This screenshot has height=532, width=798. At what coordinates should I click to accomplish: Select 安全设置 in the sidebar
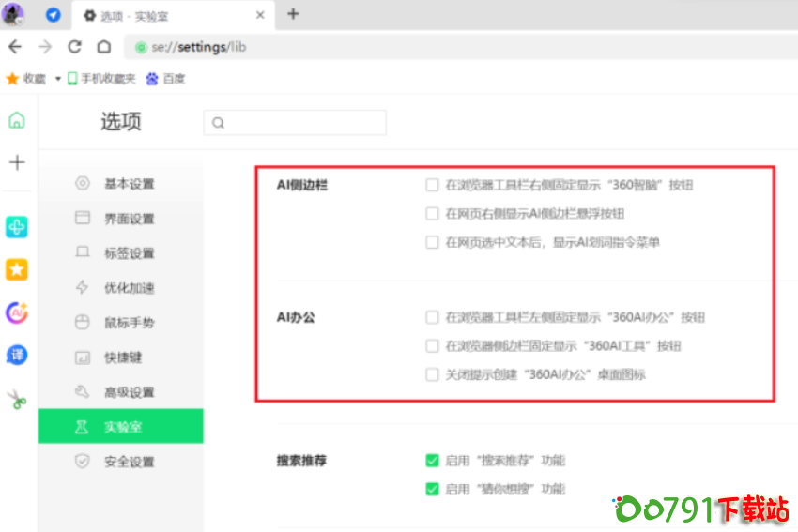tap(129, 462)
